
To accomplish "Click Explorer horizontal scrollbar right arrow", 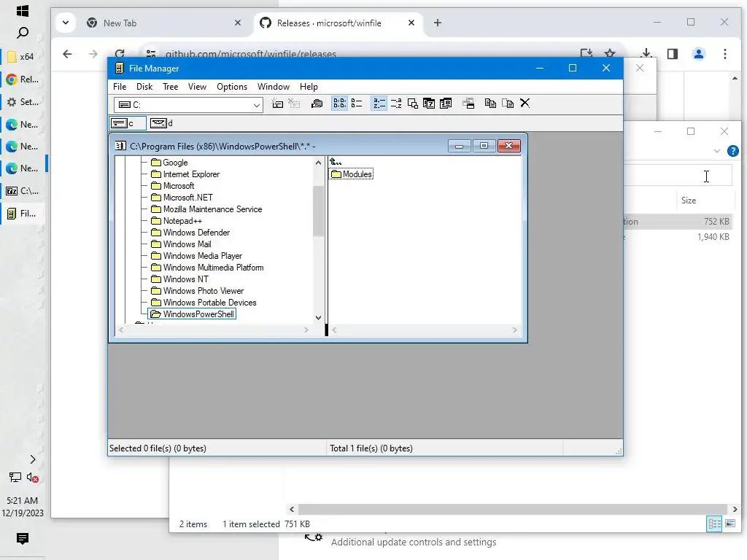I will click(x=735, y=510).
